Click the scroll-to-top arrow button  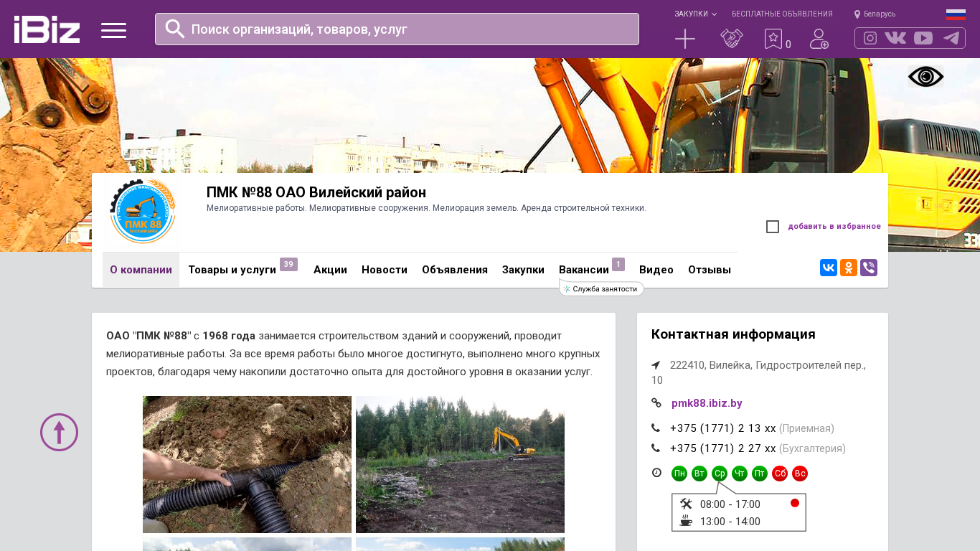tap(59, 432)
